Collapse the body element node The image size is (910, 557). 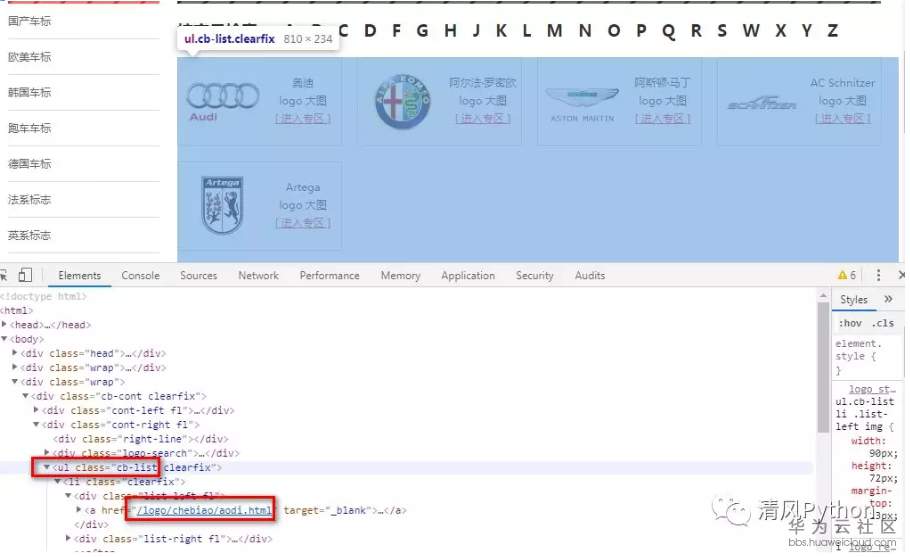(x=4, y=339)
